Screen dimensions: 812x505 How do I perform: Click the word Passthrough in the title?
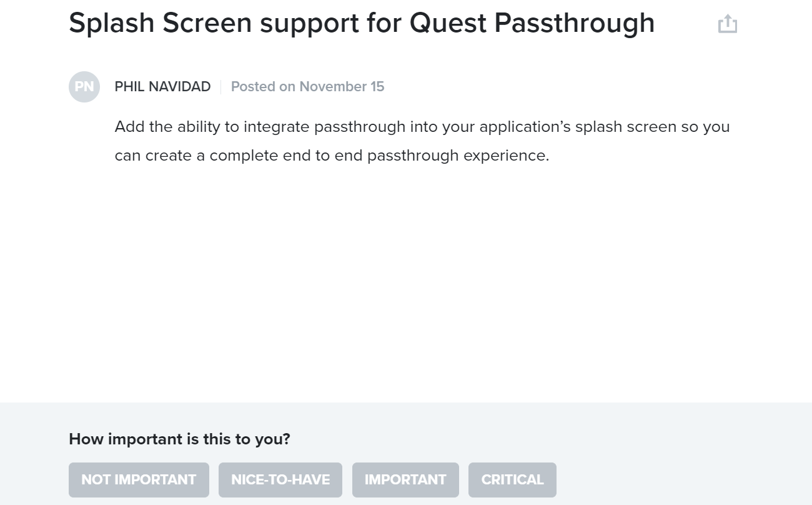point(574,23)
